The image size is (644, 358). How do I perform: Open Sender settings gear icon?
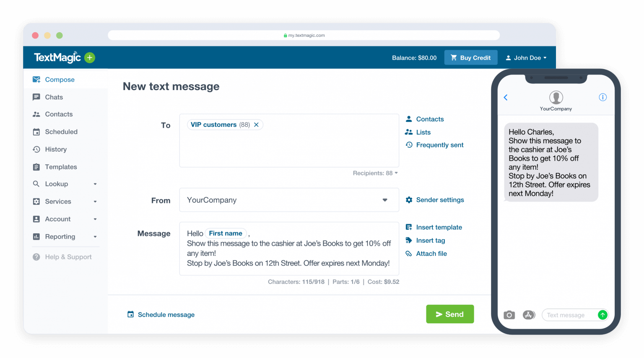(409, 200)
